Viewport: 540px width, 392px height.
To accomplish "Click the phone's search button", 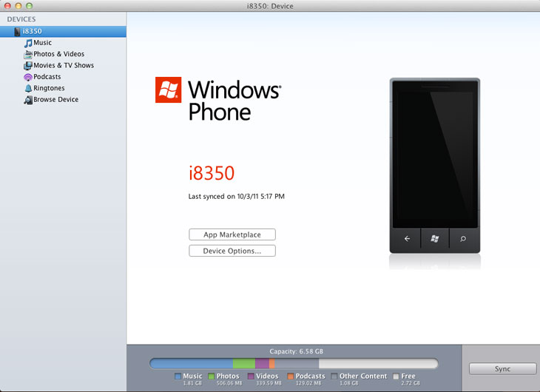I will coord(463,239).
